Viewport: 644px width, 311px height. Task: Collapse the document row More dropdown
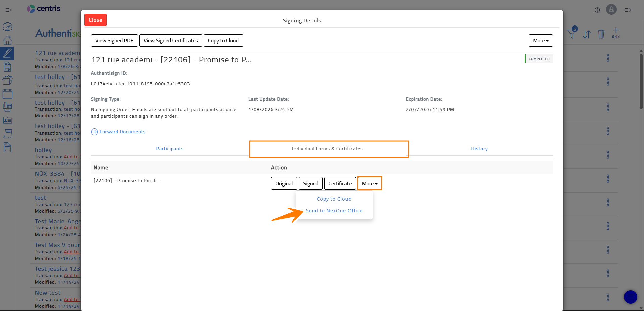pyautogui.click(x=369, y=184)
